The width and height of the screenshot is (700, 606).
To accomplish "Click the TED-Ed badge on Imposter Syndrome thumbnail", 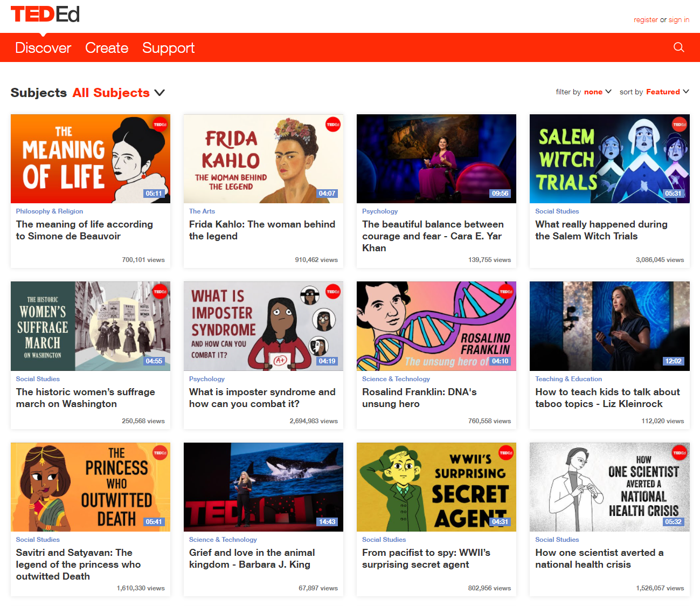I will (333, 292).
